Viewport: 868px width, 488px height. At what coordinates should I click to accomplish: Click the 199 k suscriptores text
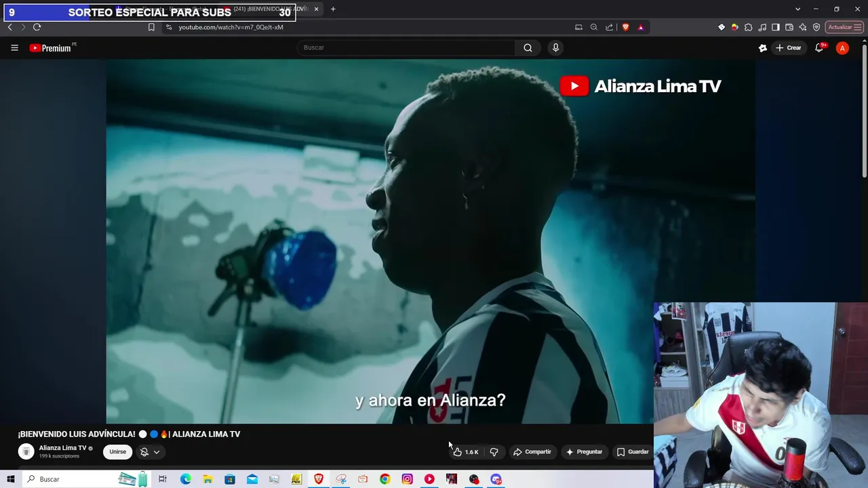click(59, 456)
